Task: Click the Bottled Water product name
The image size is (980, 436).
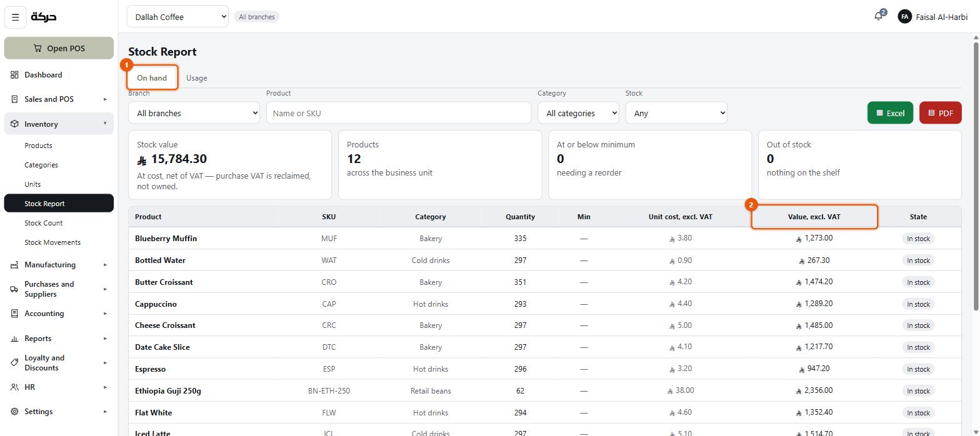Action: [160, 260]
